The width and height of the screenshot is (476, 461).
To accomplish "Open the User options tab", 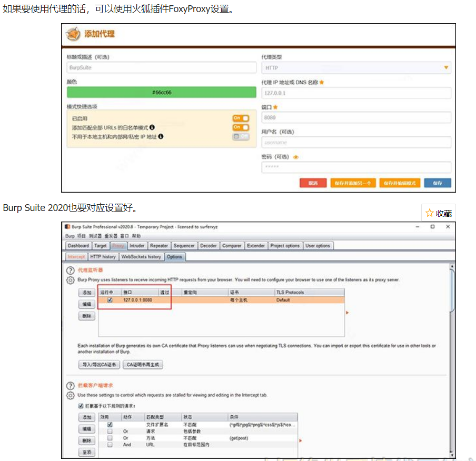I will (318, 246).
